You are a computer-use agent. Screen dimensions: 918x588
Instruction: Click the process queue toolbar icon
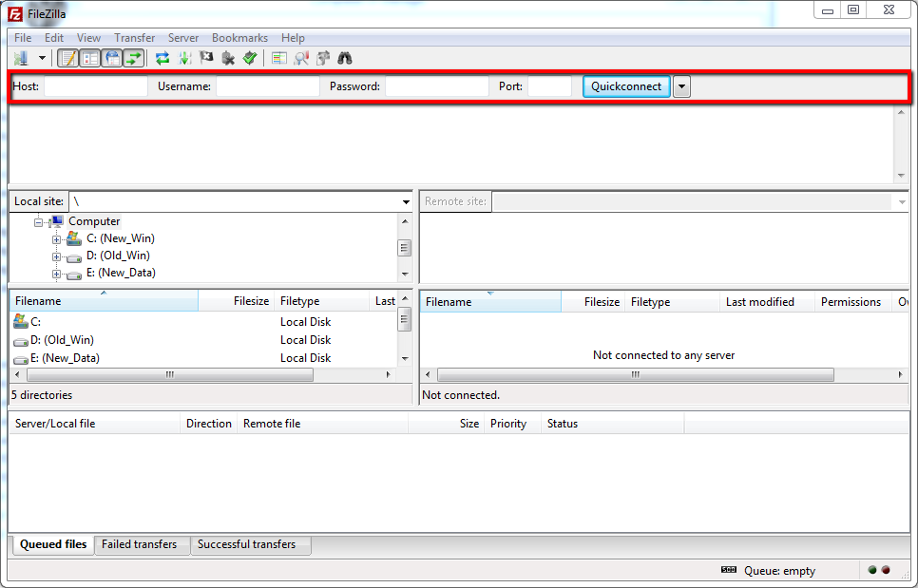[x=184, y=59]
